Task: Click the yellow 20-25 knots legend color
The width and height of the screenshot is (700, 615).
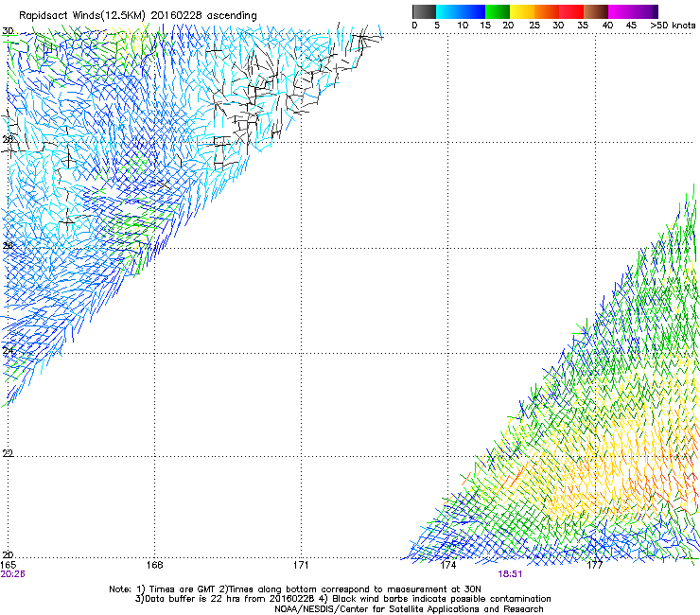Action: (522, 11)
